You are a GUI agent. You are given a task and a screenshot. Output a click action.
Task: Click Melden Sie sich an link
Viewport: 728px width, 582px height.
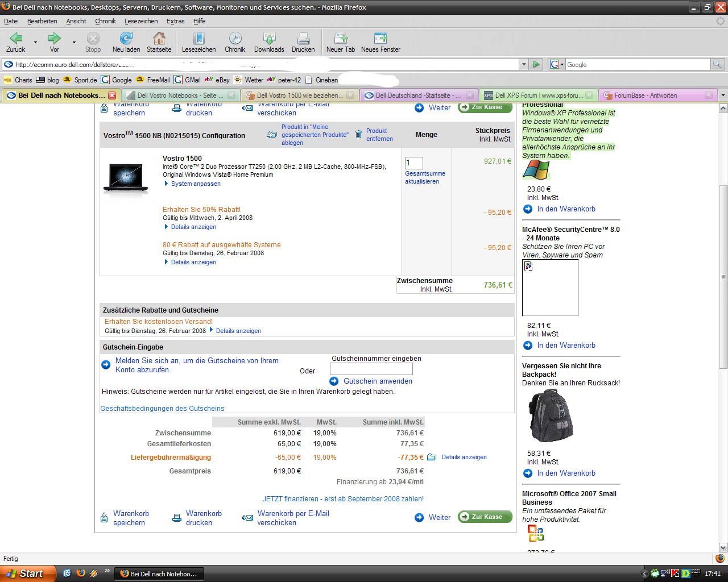pyautogui.click(x=197, y=365)
